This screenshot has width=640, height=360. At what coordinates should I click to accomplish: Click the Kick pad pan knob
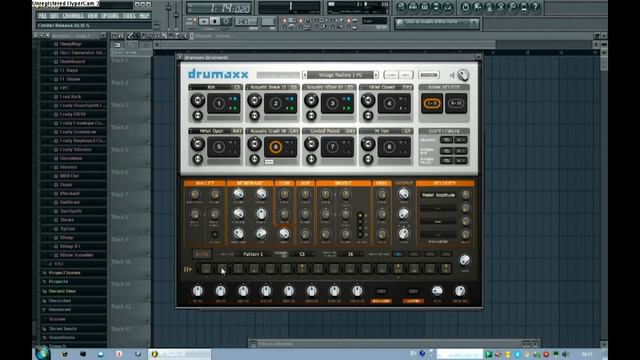point(198,116)
